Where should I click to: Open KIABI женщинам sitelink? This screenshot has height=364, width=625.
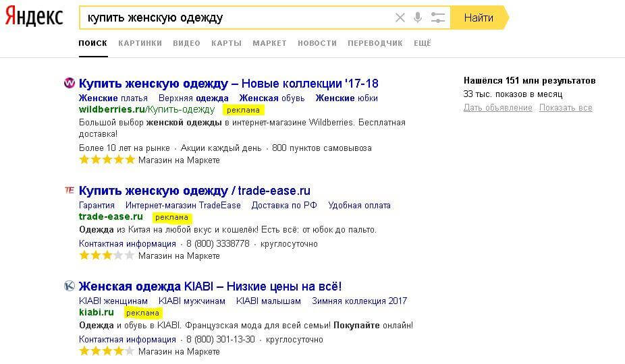click(113, 301)
